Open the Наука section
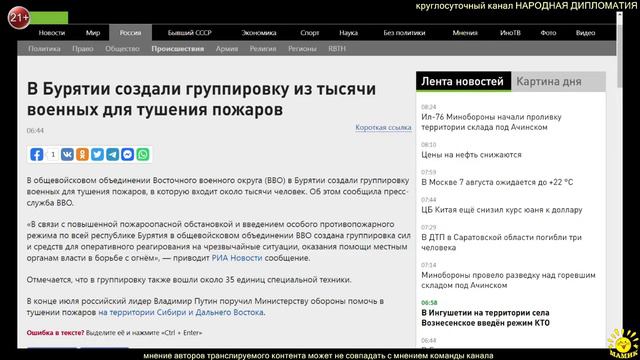The image size is (640, 360). (349, 33)
